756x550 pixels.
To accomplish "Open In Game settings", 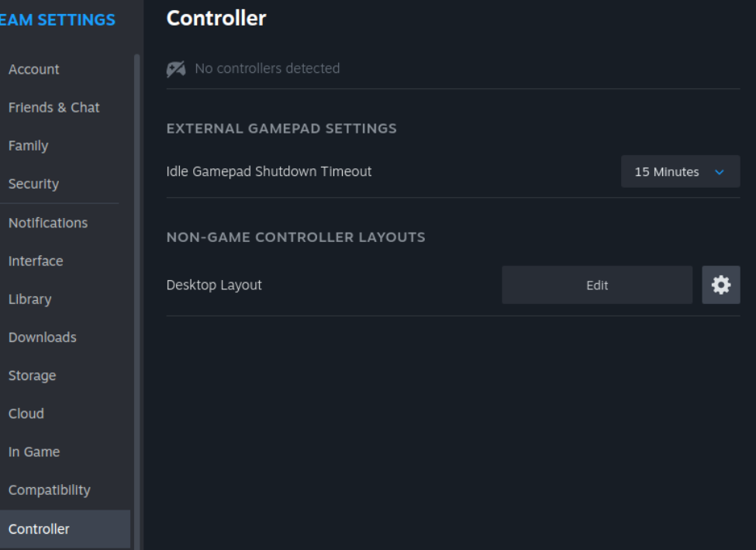I will click(x=34, y=451).
